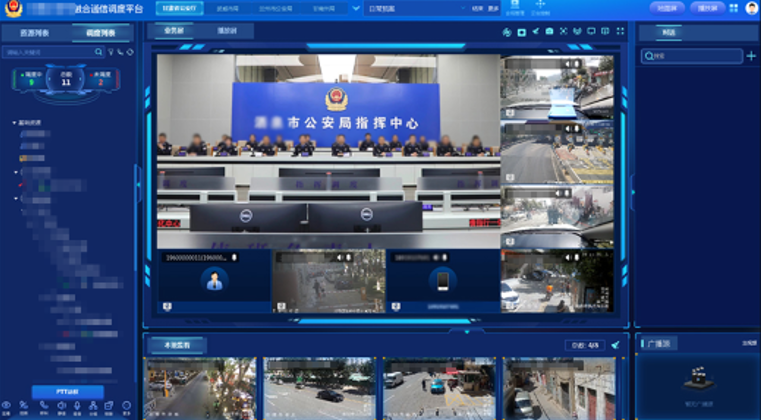Select first local monitor street thumbnail
The width and height of the screenshot is (761, 420).
pos(200,388)
